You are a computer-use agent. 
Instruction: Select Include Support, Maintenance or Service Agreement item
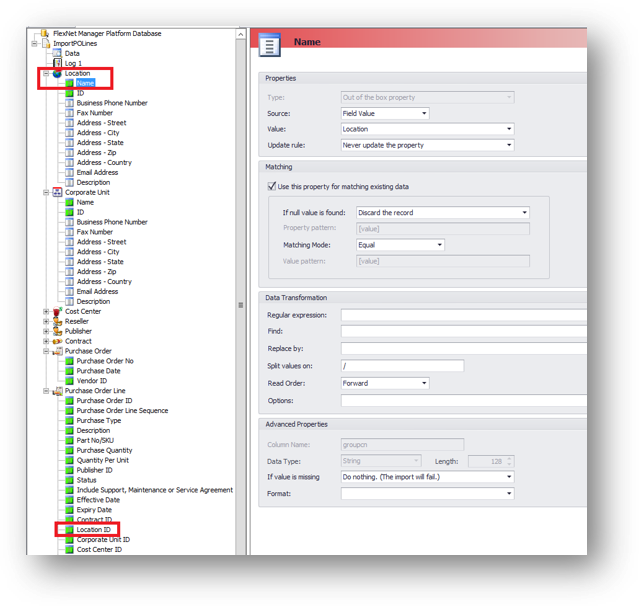(155, 490)
